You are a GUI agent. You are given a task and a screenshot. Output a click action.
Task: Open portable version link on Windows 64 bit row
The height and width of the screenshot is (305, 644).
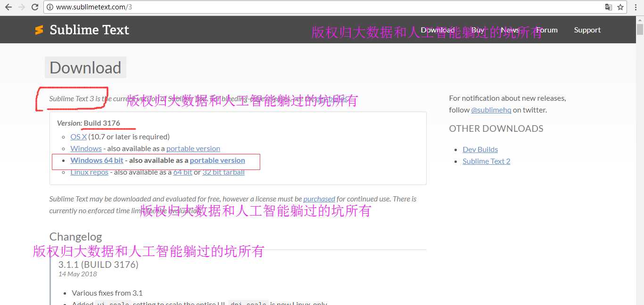217,160
